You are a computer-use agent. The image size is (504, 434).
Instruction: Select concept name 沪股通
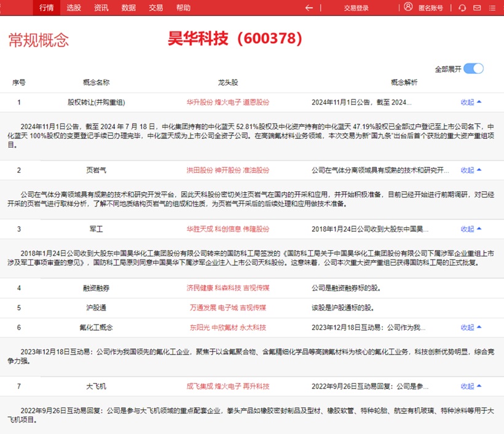pyautogui.click(x=96, y=307)
